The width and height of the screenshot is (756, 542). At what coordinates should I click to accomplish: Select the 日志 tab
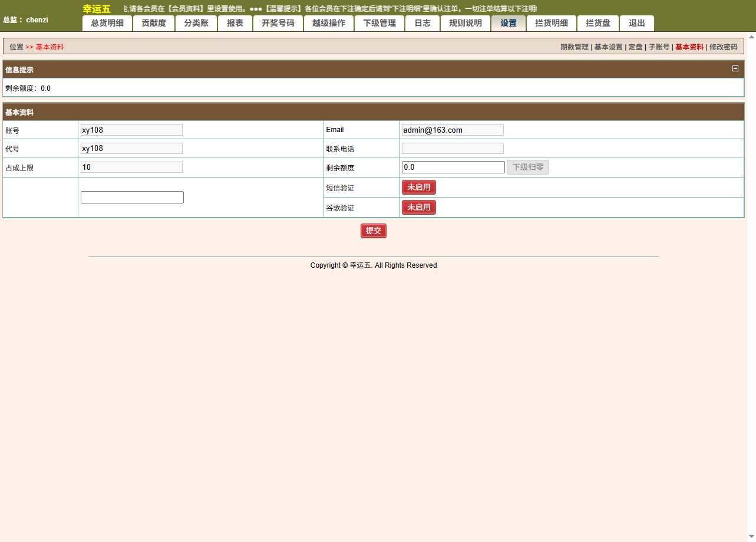422,24
